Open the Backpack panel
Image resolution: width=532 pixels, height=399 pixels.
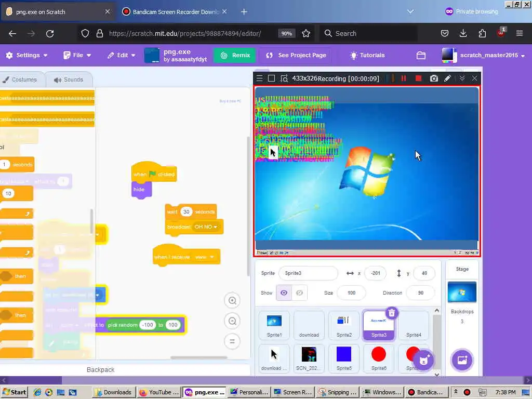click(100, 370)
